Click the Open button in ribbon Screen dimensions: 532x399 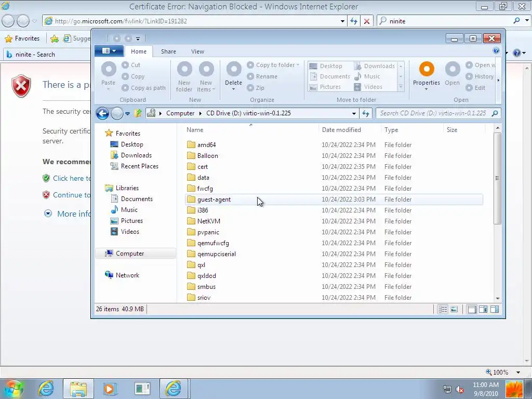point(453,74)
